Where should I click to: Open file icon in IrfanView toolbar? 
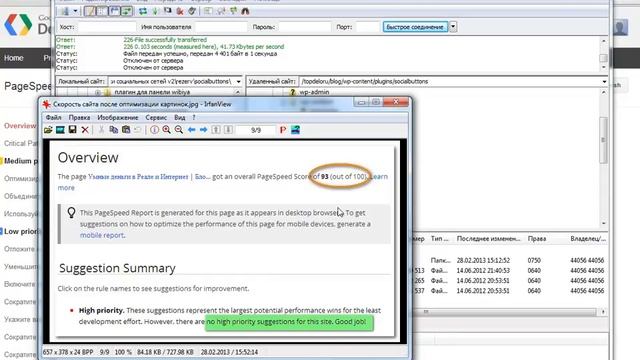pos(48,130)
